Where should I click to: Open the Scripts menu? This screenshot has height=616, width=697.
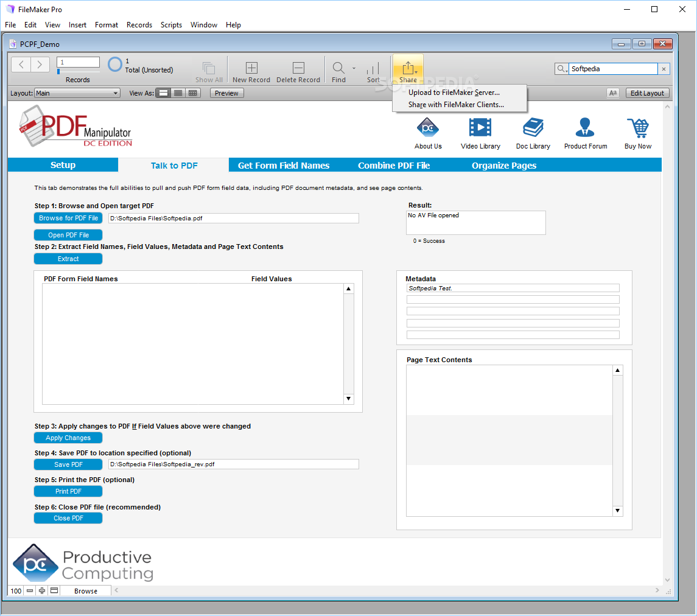click(171, 25)
